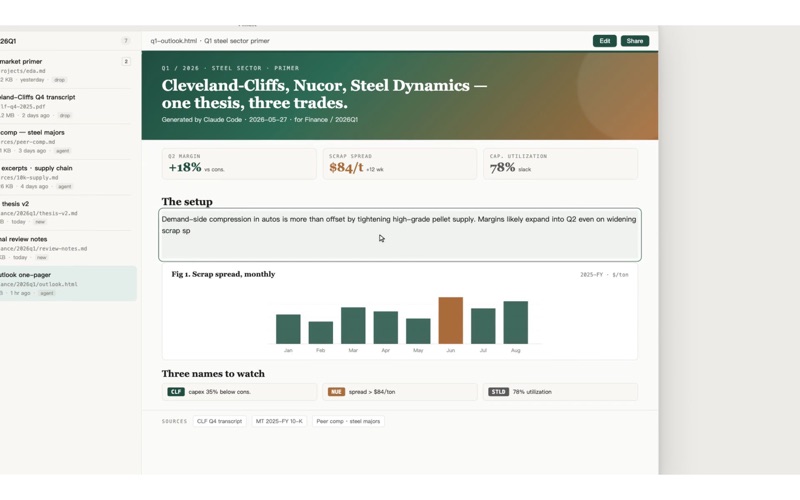Click the NUE ticker tag
Screen dimensions: 800x500
(x=336, y=392)
